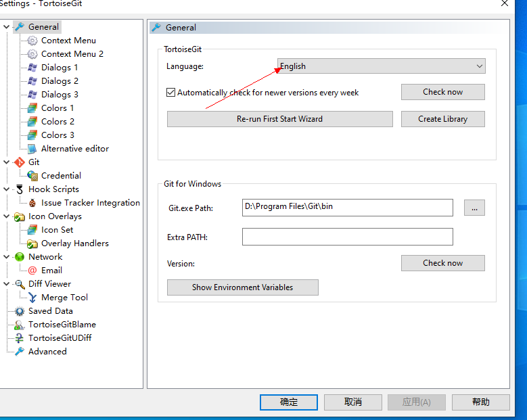Cancel with 取消 button
The height and width of the screenshot is (420, 527).
[353, 402]
